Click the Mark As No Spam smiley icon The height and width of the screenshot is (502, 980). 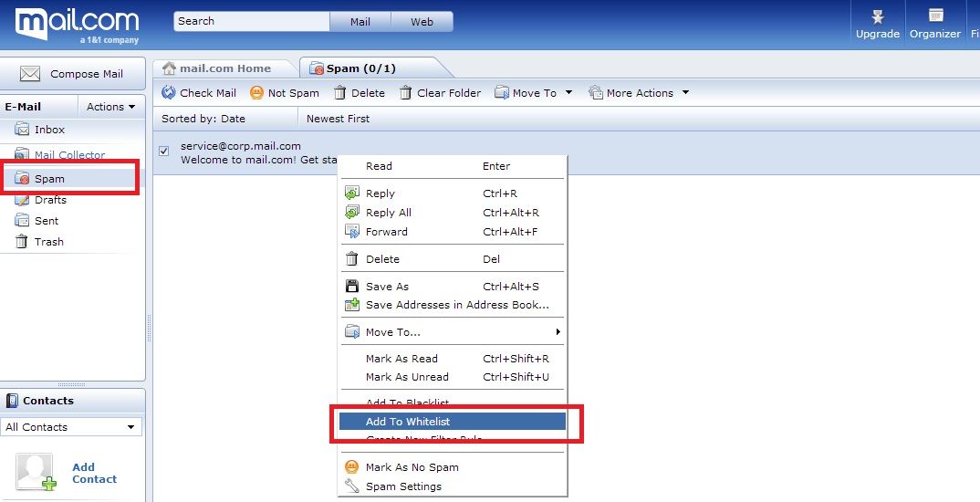(352, 467)
